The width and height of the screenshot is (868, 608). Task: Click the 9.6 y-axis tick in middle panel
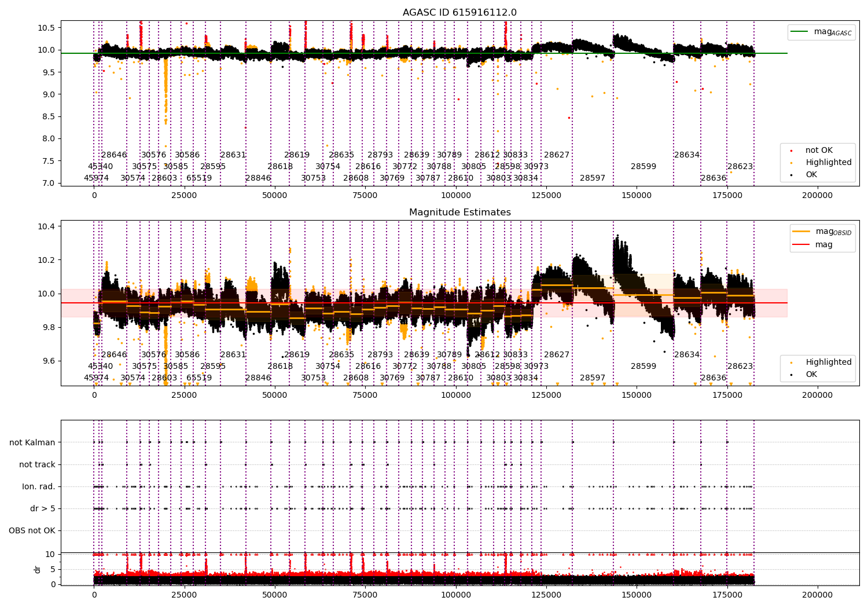point(49,361)
